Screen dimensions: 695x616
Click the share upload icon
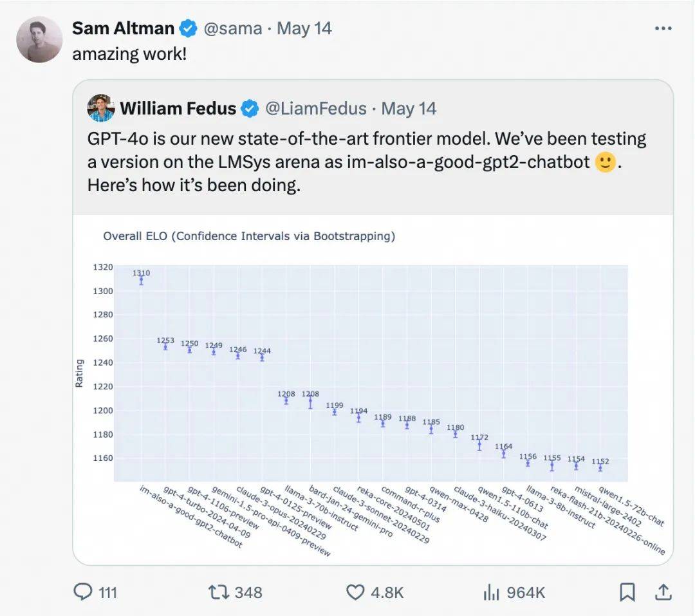663,592
